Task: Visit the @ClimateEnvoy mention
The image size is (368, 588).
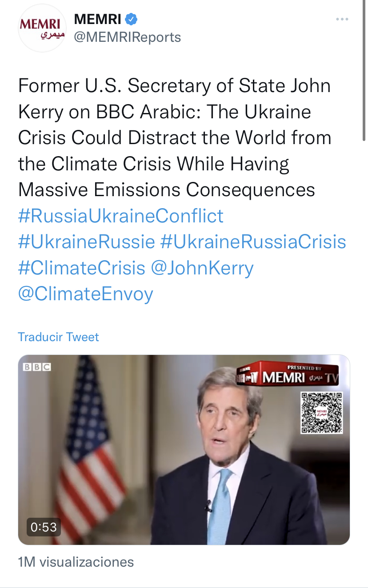Action: [86, 294]
